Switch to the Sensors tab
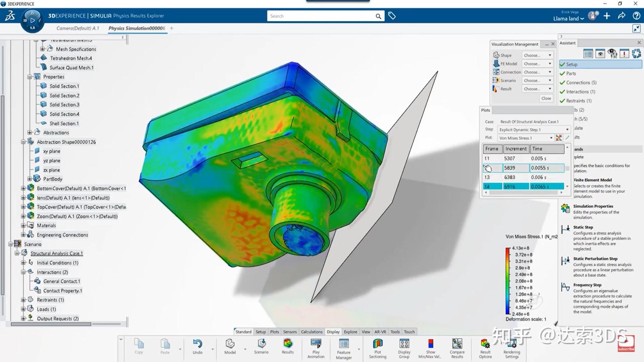This screenshot has width=644, height=362. (x=290, y=332)
